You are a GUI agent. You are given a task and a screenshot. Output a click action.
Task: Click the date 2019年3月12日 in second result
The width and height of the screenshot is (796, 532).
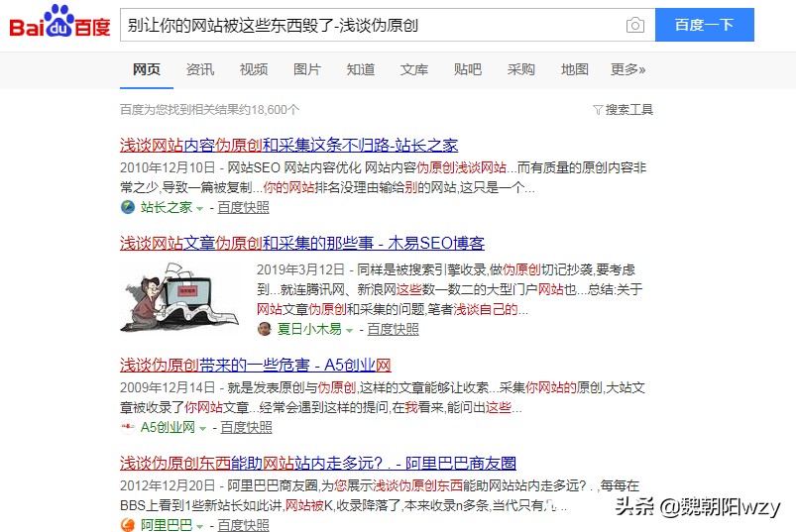pos(300,269)
